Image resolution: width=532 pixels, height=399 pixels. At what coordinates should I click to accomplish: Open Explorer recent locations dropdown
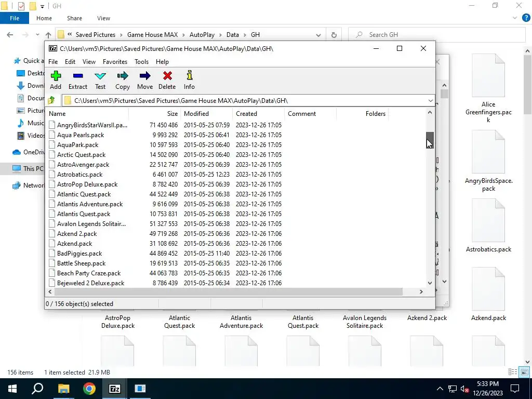37,35
